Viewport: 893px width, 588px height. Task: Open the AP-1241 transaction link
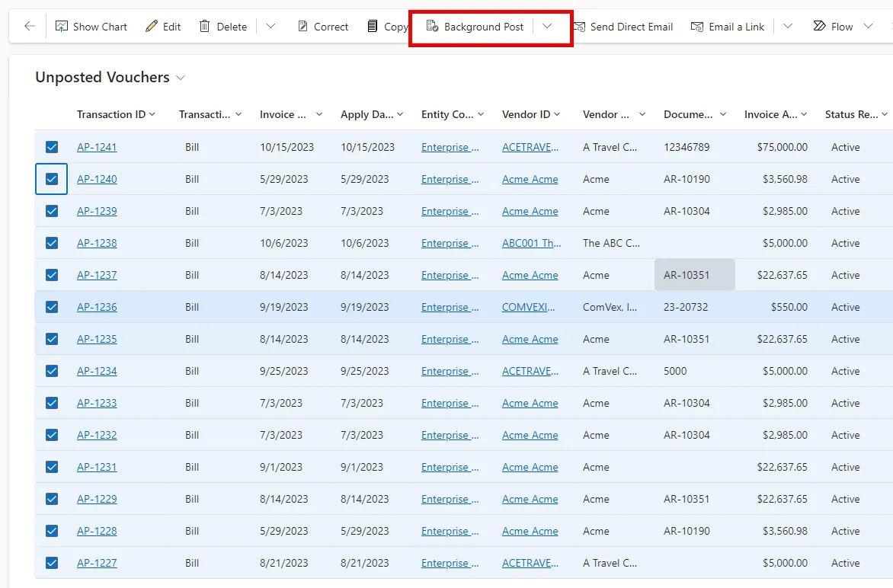(97, 147)
